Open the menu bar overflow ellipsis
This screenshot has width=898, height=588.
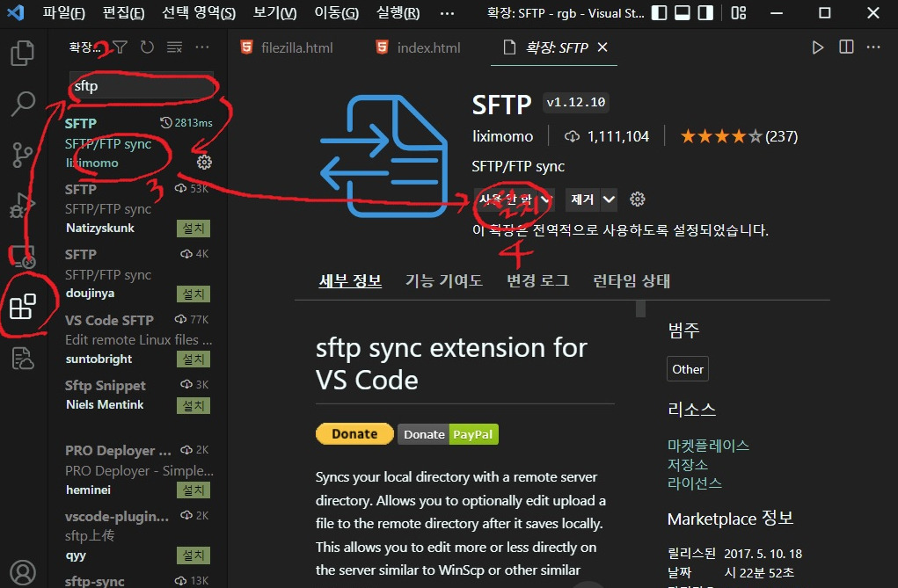[x=447, y=13]
